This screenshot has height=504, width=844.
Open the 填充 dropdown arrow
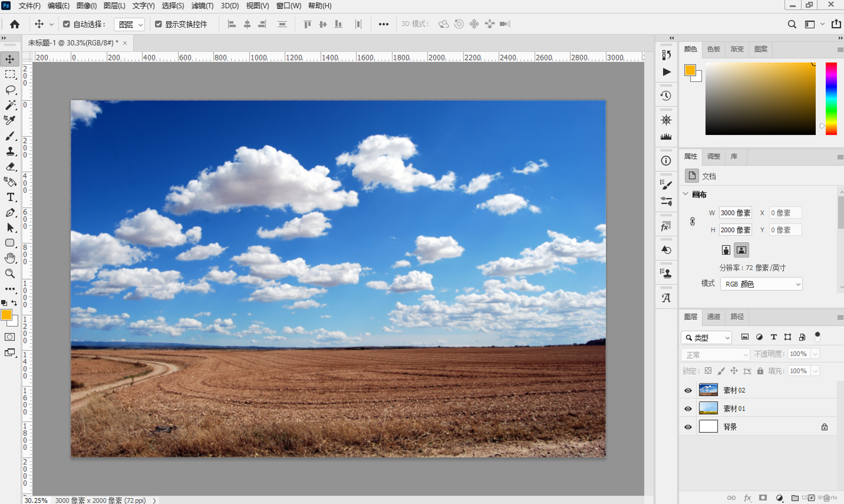tap(815, 371)
